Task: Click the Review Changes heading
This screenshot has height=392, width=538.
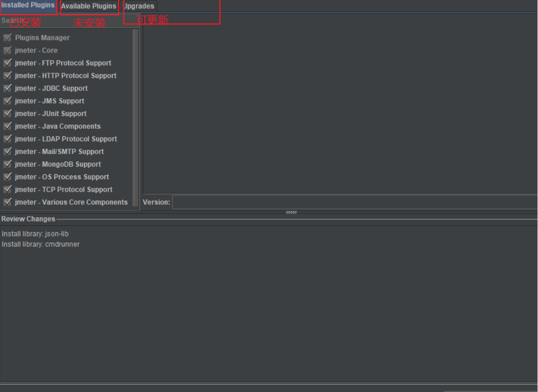Action: [x=28, y=219]
